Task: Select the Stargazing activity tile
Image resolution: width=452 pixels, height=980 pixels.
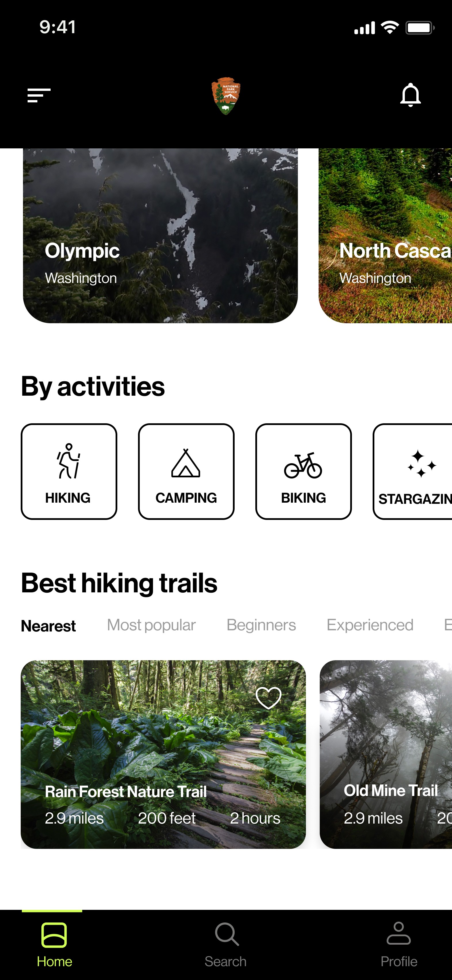Action: coord(412,471)
